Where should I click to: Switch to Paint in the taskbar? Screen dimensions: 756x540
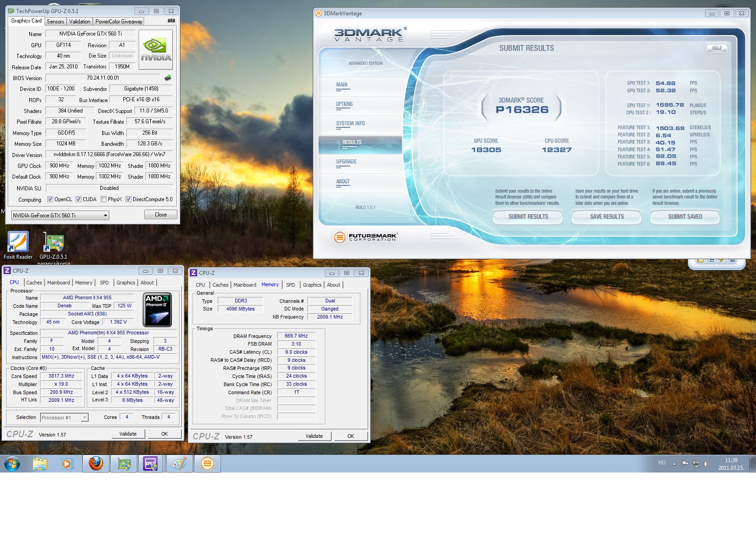coord(179,463)
